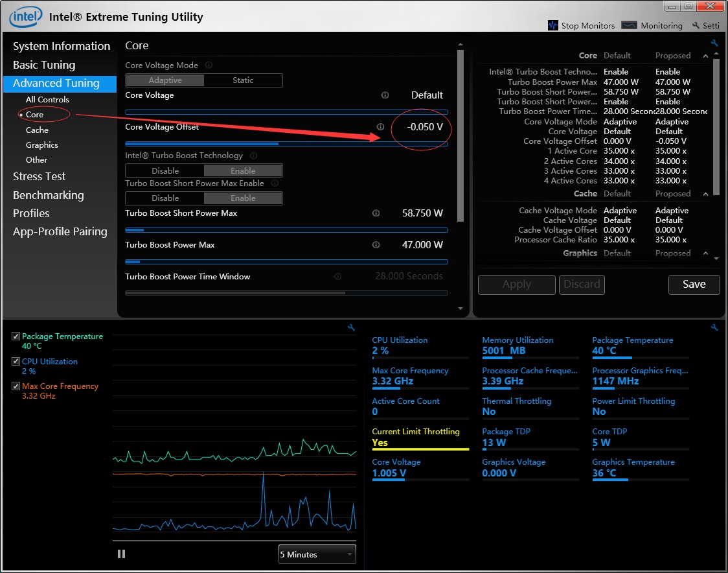The image size is (728, 573).
Task: Select Cache under Advanced Tuning
Action: [x=37, y=130]
